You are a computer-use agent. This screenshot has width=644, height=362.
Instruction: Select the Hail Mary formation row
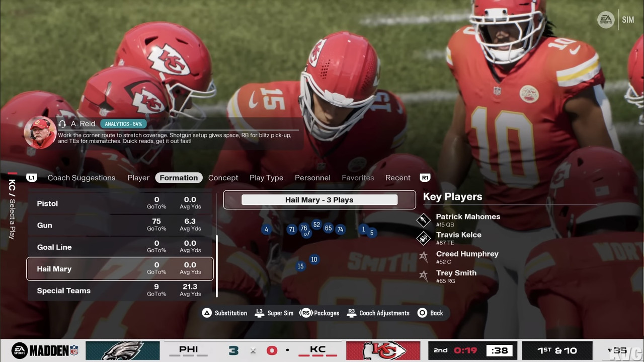120,269
